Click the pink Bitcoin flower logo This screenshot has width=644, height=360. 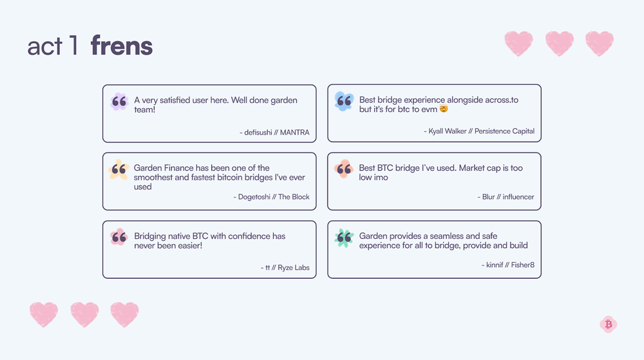[609, 325]
